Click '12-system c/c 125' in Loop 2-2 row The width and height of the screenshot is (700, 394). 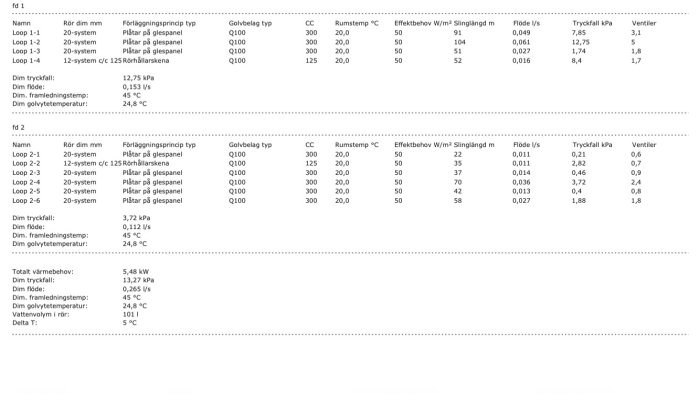[x=92, y=163]
